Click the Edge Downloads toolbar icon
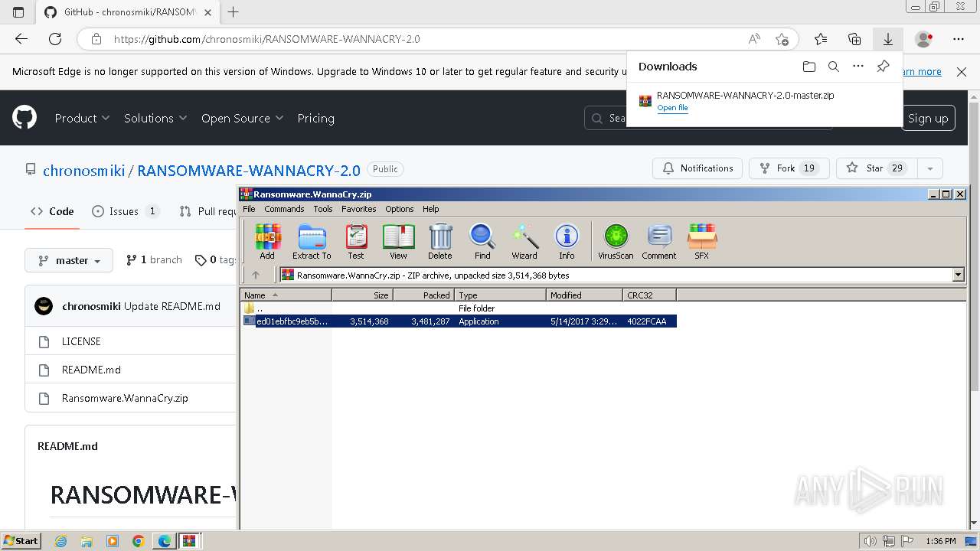980x551 pixels. coord(888,39)
